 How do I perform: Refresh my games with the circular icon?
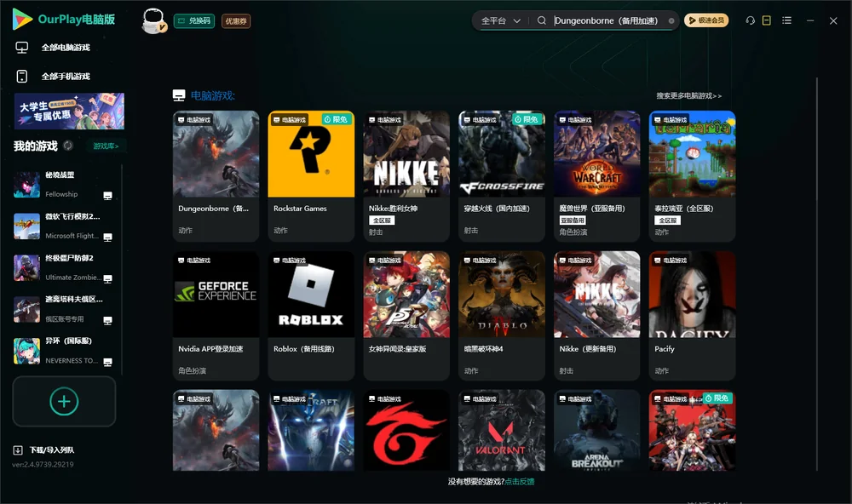pyautogui.click(x=68, y=146)
